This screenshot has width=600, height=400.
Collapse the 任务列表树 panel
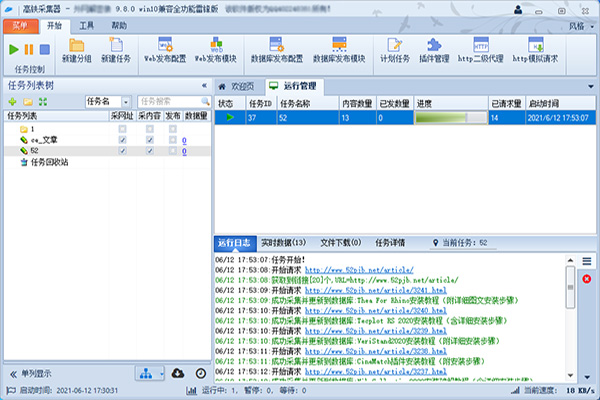click(x=204, y=85)
